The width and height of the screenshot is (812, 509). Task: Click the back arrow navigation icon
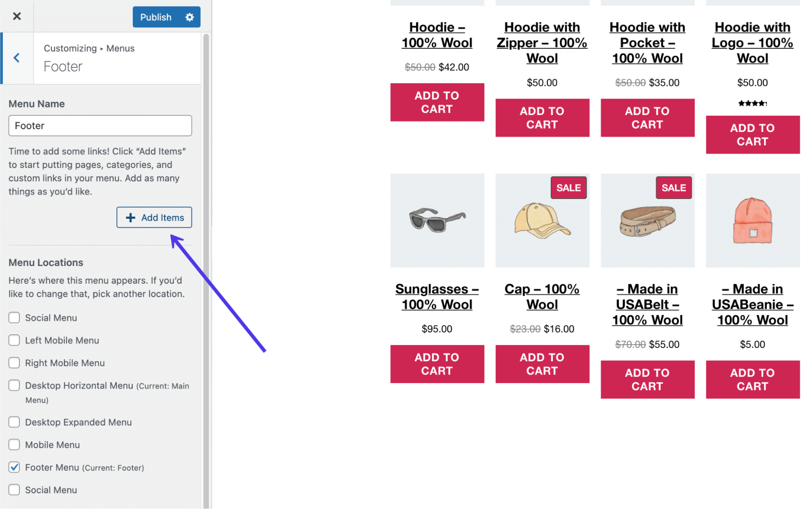pyautogui.click(x=16, y=57)
